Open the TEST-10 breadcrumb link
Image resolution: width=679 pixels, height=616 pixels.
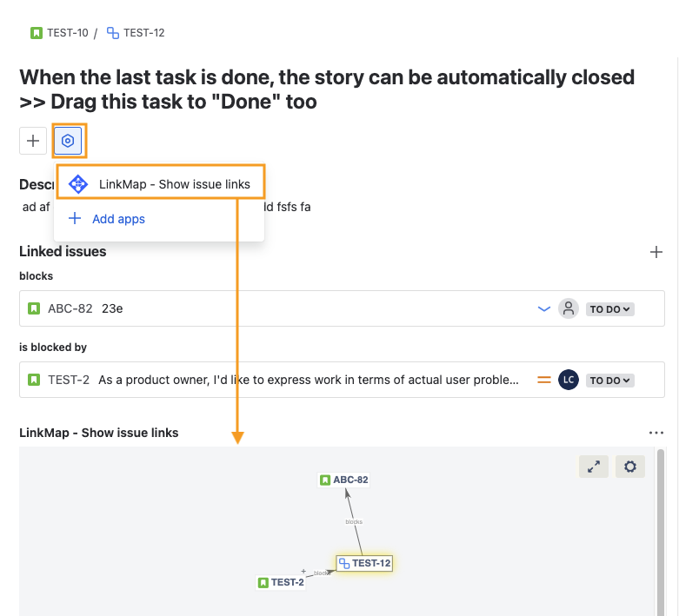(68, 33)
